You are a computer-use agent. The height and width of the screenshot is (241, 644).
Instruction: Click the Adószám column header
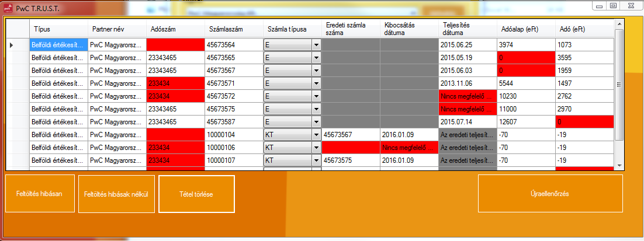175,29
